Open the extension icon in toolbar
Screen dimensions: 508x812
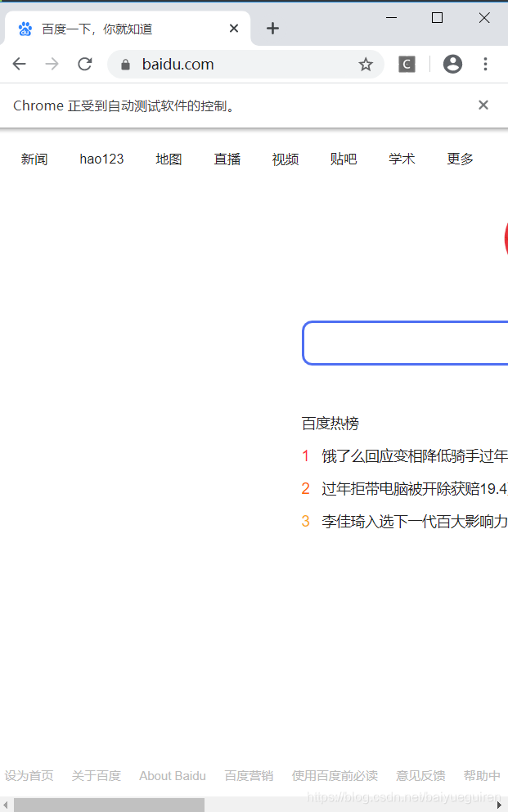click(x=407, y=65)
